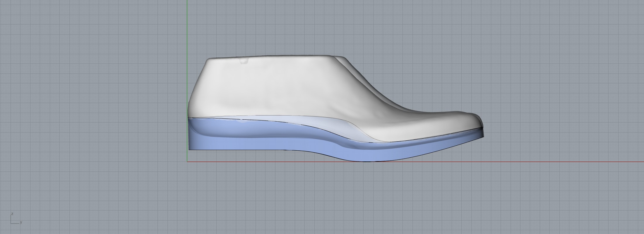Click the front tip of the blue sole
The height and width of the screenshot is (234, 644).
tap(482, 136)
